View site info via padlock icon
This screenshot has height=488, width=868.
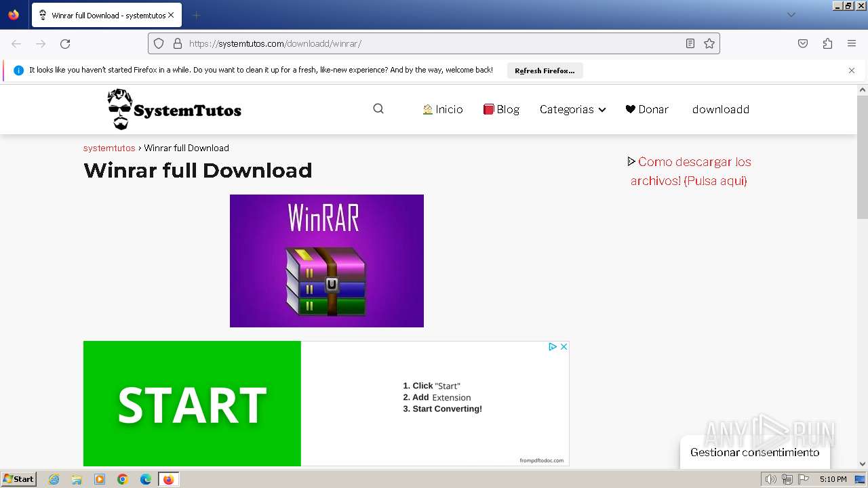(178, 43)
